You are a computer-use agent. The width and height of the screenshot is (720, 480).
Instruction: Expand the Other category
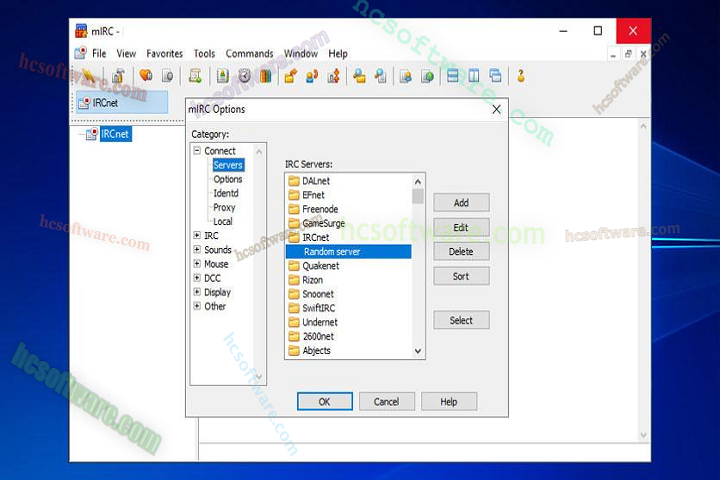197,306
